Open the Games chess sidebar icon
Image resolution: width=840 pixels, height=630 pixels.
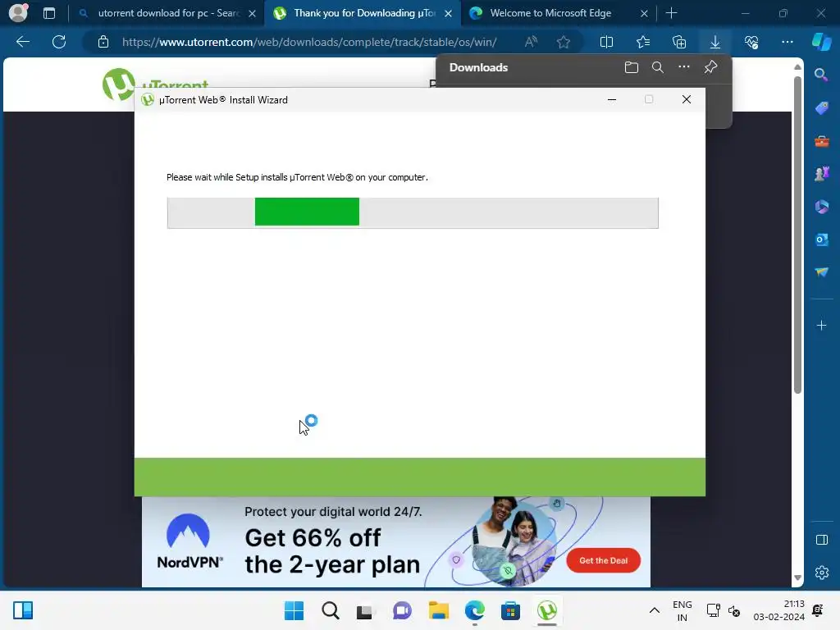[821, 174]
